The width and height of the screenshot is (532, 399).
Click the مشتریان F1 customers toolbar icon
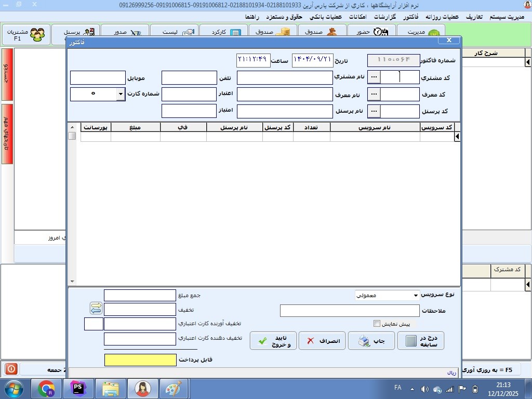coord(26,34)
